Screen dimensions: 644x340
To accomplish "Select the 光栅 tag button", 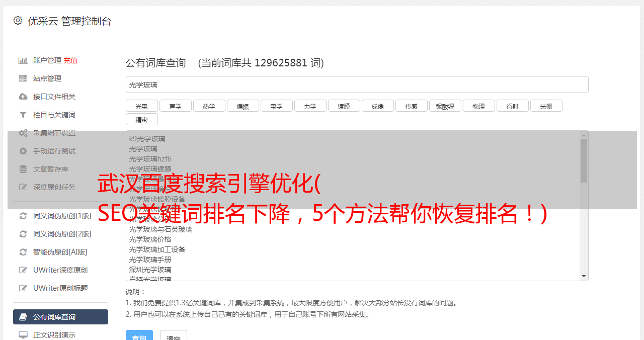I will tap(546, 106).
